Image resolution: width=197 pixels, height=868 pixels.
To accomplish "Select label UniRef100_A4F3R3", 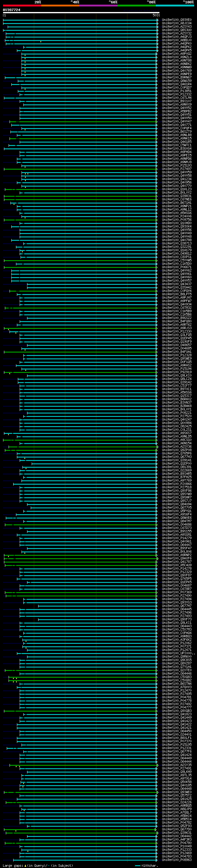I will coord(177,839).
